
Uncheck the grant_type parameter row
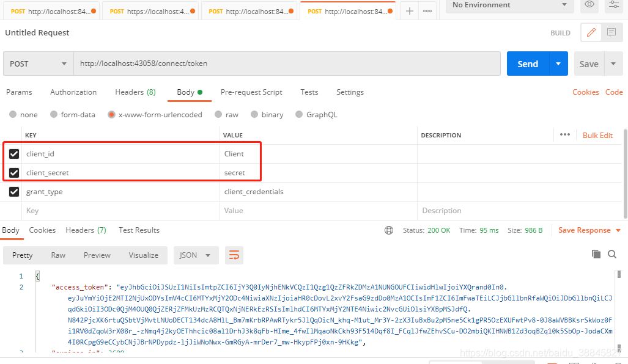point(13,191)
